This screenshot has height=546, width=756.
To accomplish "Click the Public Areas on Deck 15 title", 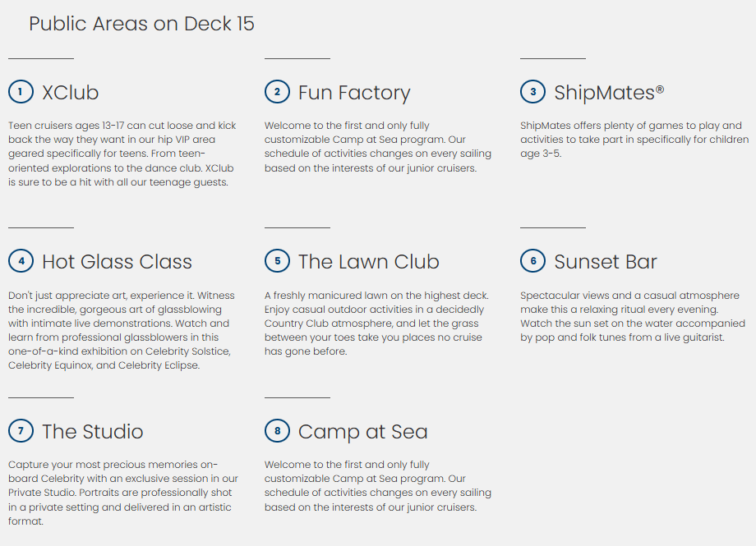I will 141,24.
